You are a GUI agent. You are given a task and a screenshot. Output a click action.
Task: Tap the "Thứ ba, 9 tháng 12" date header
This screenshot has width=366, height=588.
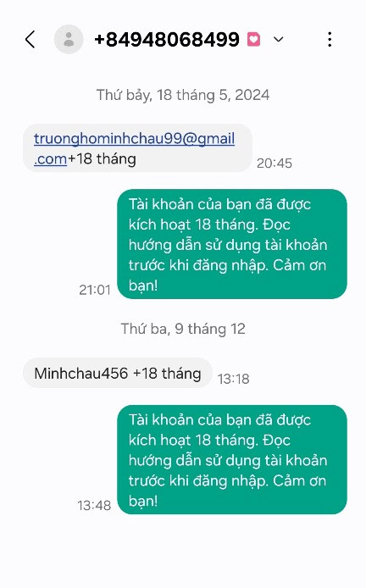[x=183, y=329]
